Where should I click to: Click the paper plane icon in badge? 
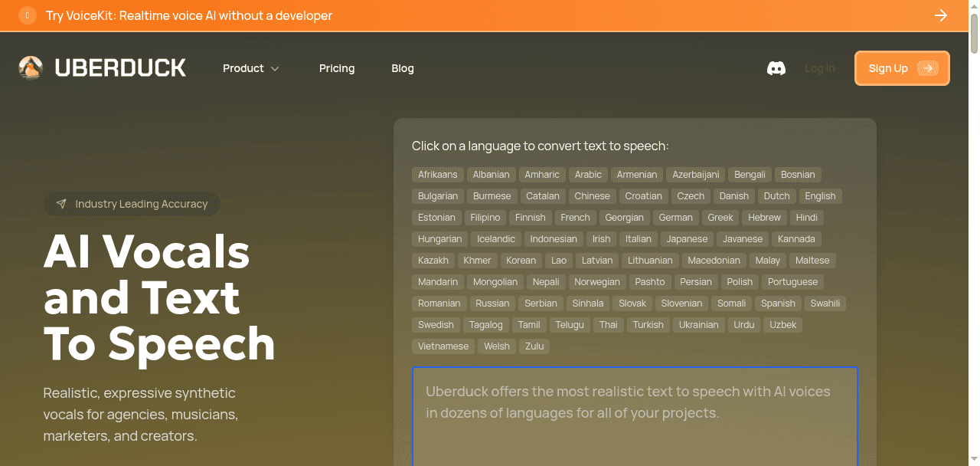click(61, 204)
